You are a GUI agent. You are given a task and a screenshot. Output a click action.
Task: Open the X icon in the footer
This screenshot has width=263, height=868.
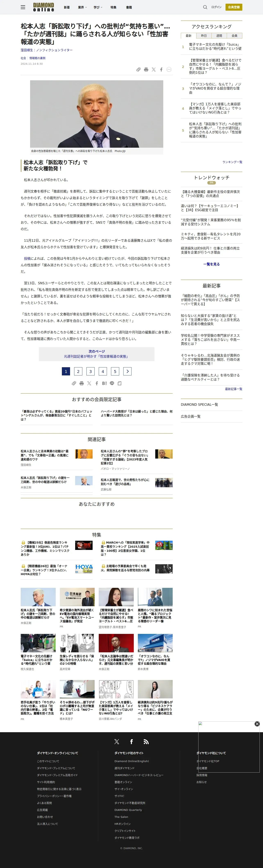pos(117,742)
